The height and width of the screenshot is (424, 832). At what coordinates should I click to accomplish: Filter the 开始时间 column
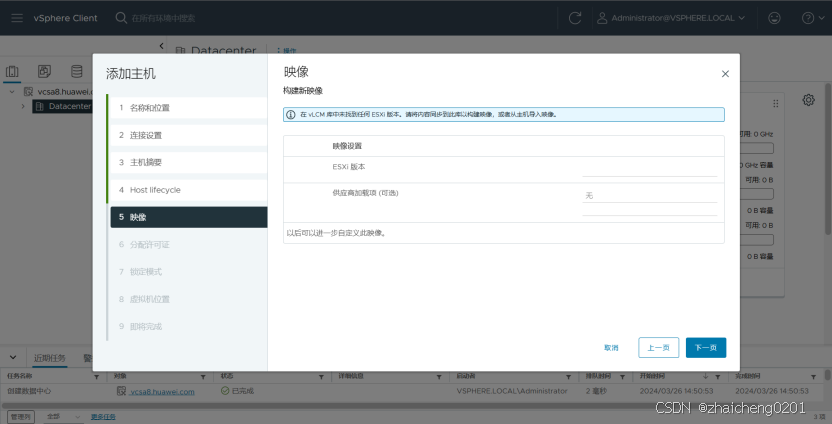[718, 377]
